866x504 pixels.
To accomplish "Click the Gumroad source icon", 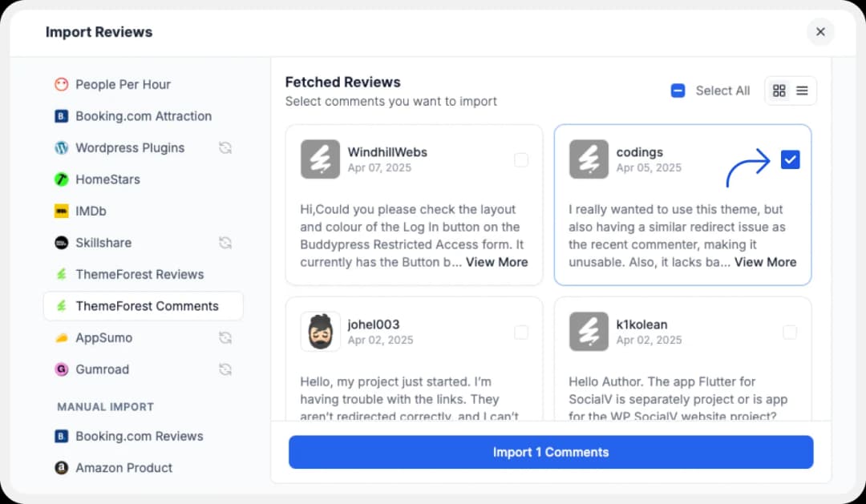I will pyautogui.click(x=61, y=369).
